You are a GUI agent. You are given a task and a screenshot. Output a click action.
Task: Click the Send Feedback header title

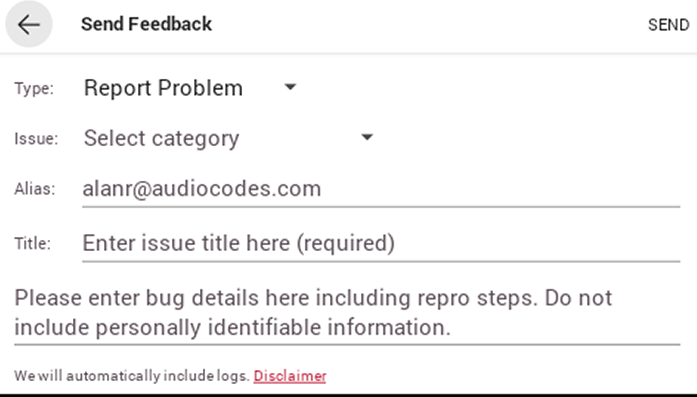point(146,24)
